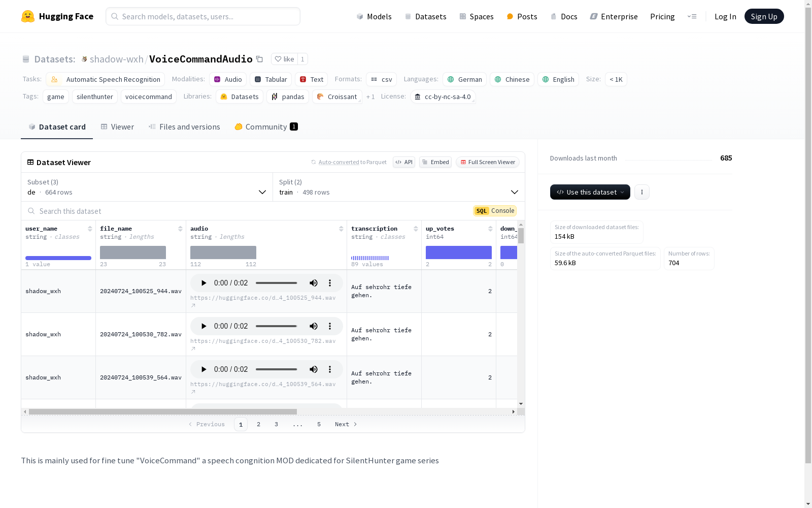The width and height of the screenshot is (812, 508).
Task: Open external link for 100525_944.wav URL
Action: [x=193, y=306]
